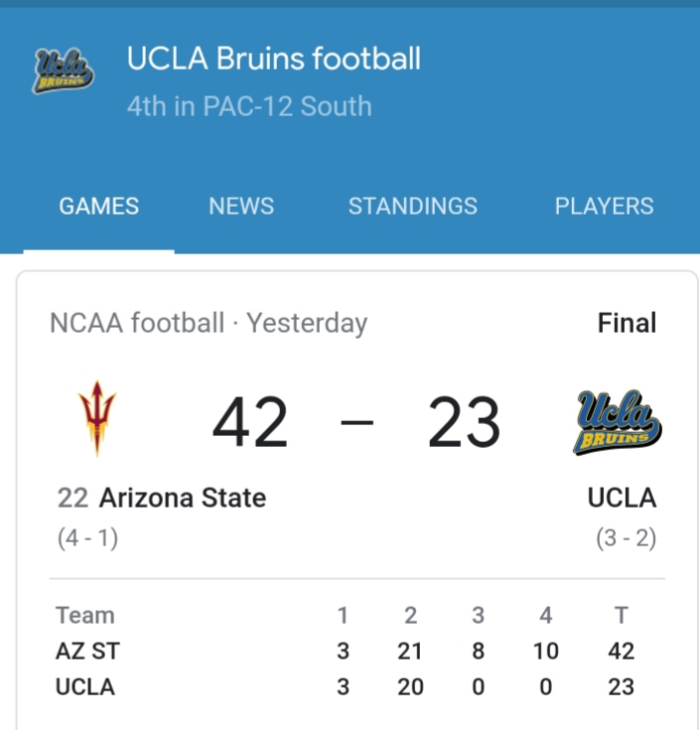The image size is (700, 730).
Task: Click the Arizona State score of 42
Action: click(250, 422)
